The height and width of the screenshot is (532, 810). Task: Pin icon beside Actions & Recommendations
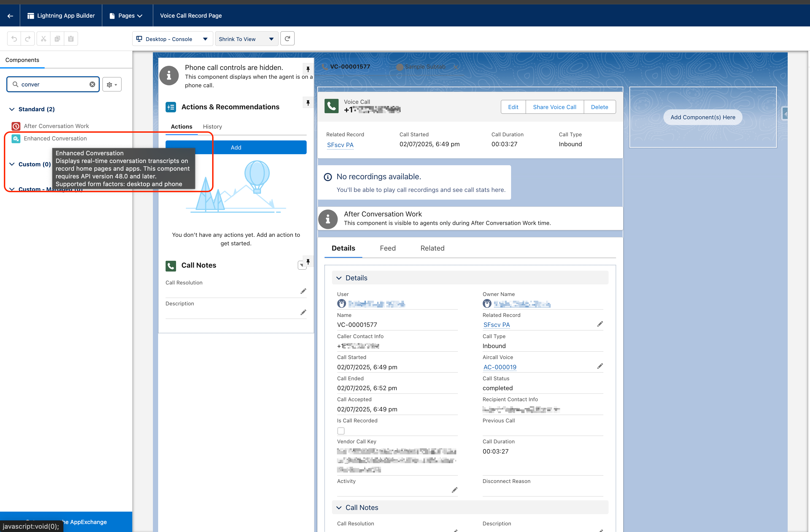click(x=308, y=103)
